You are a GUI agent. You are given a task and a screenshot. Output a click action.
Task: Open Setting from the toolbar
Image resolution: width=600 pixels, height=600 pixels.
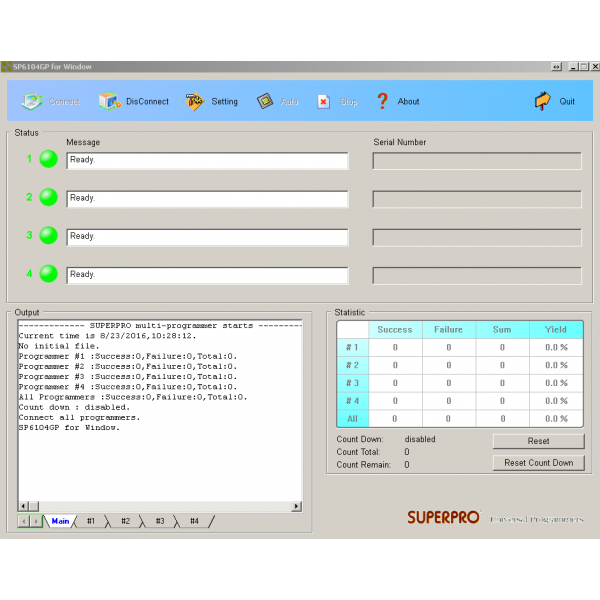click(x=194, y=101)
